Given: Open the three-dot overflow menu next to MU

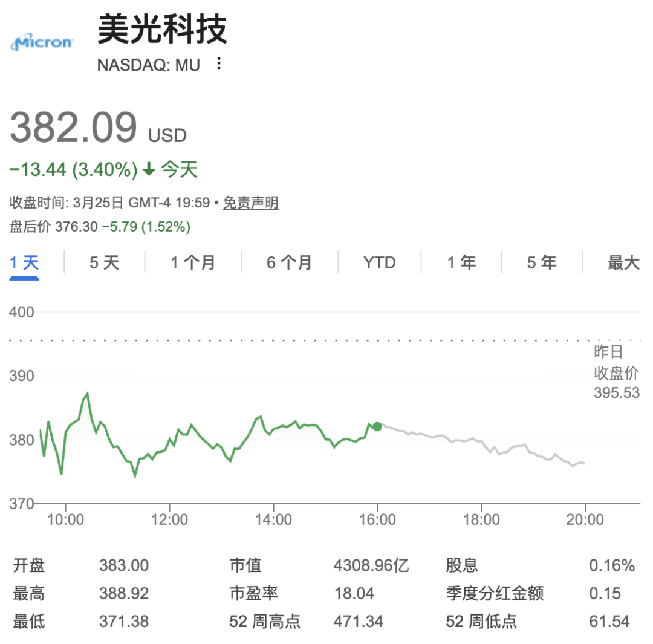Looking at the screenshot, I should pyautogui.click(x=219, y=63).
